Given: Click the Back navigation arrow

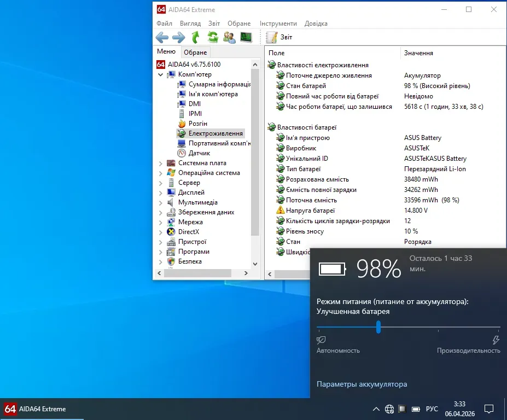Looking at the screenshot, I should tap(162, 37).
